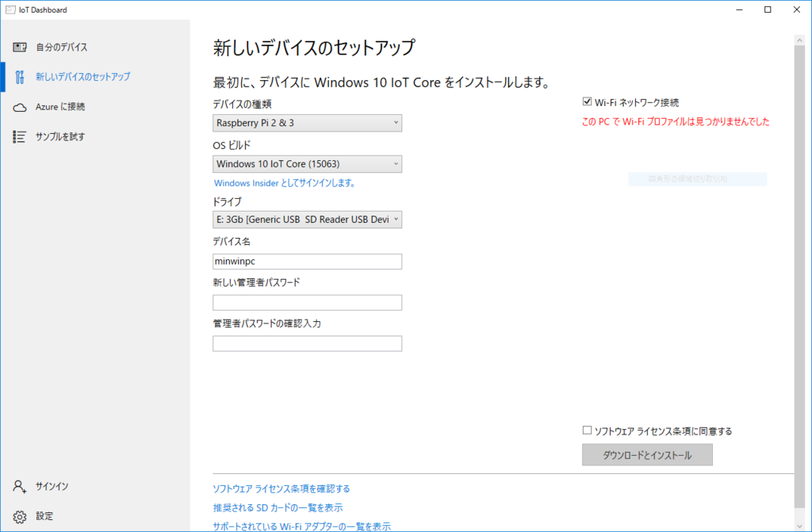This screenshot has width=812, height=532.
Task: View supported Wi-Fi adapters list
Action: click(x=301, y=525)
